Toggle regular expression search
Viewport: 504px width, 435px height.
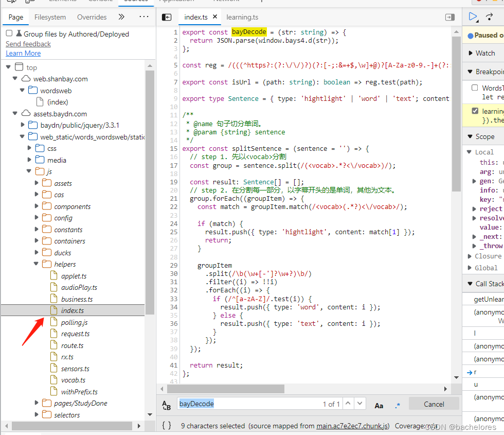point(398,406)
